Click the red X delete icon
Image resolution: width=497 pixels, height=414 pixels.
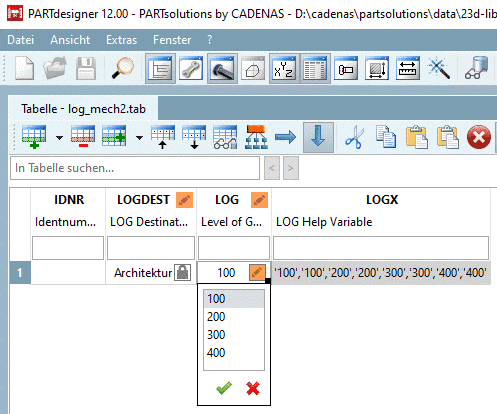coord(479,137)
